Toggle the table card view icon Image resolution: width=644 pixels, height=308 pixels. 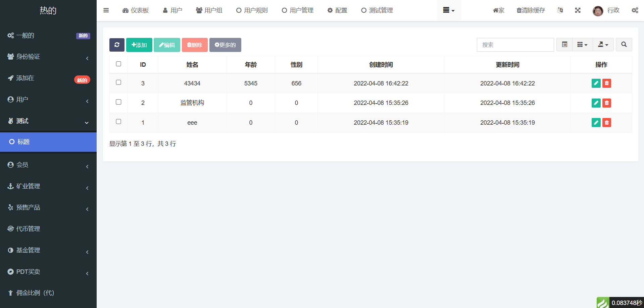(564, 45)
